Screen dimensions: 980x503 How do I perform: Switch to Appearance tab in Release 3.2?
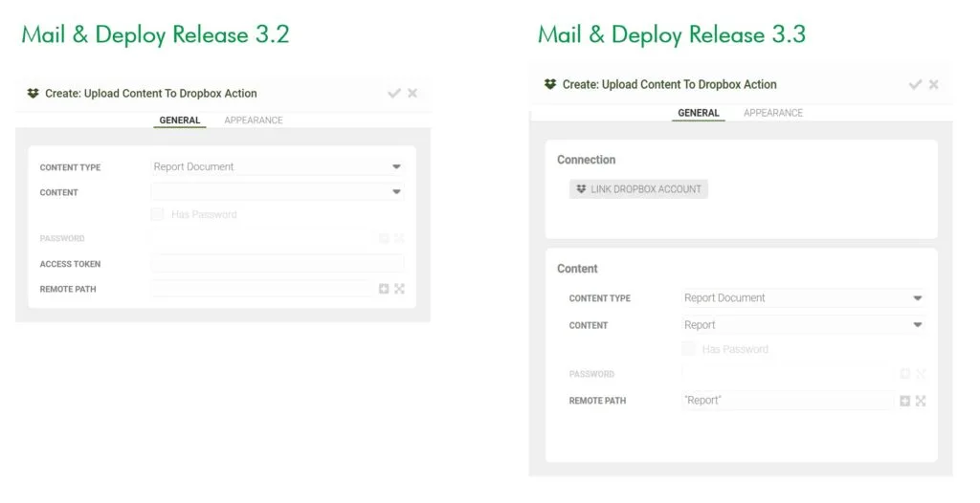(x=254, y=120)
